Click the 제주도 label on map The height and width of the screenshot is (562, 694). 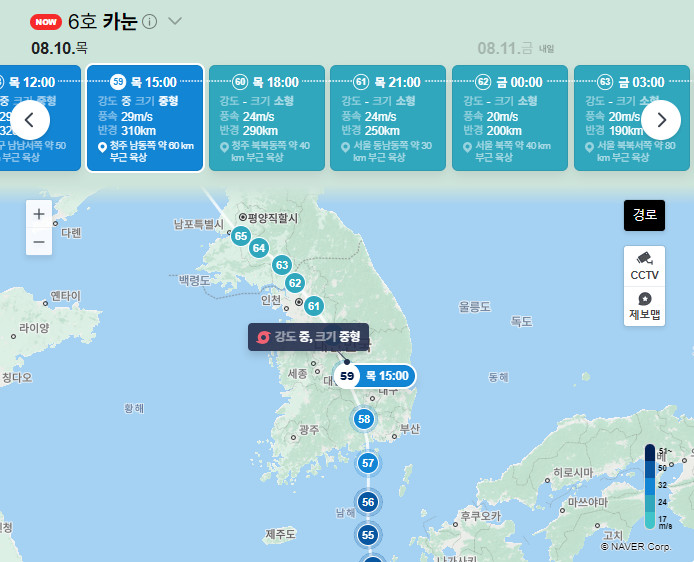point(281,534)
